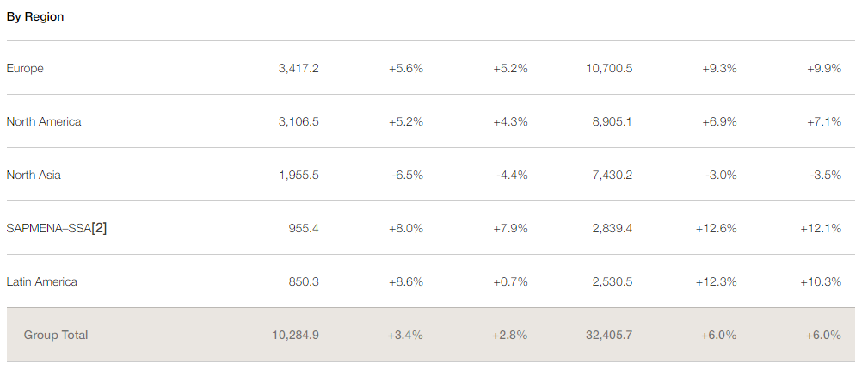Select the Group Total 10,284.9 value

[x=295, y=335]
